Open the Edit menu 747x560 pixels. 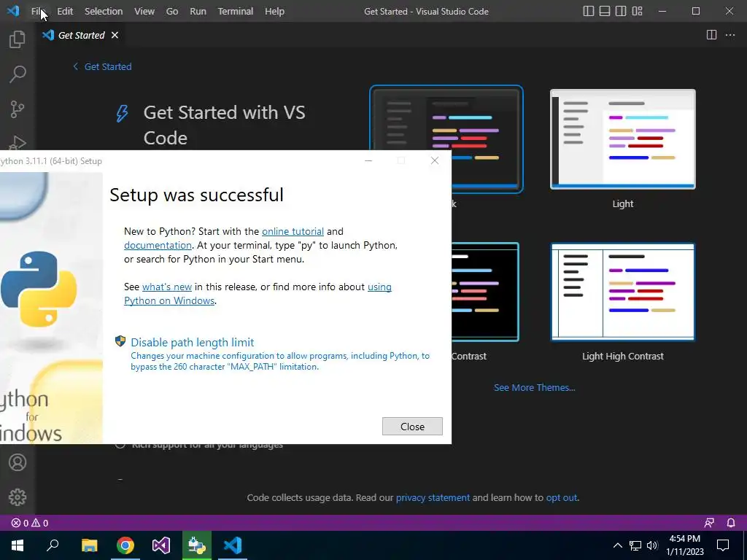point(65,11)
